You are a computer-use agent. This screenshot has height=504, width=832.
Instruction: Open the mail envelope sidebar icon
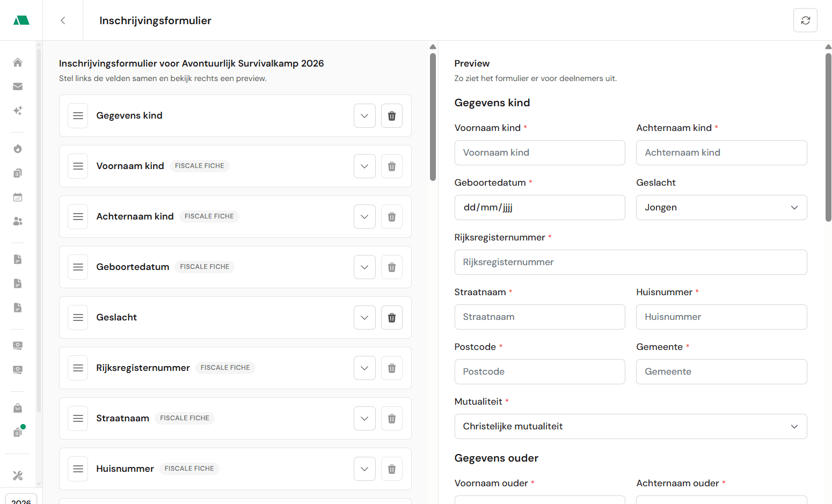pos(18,86)
